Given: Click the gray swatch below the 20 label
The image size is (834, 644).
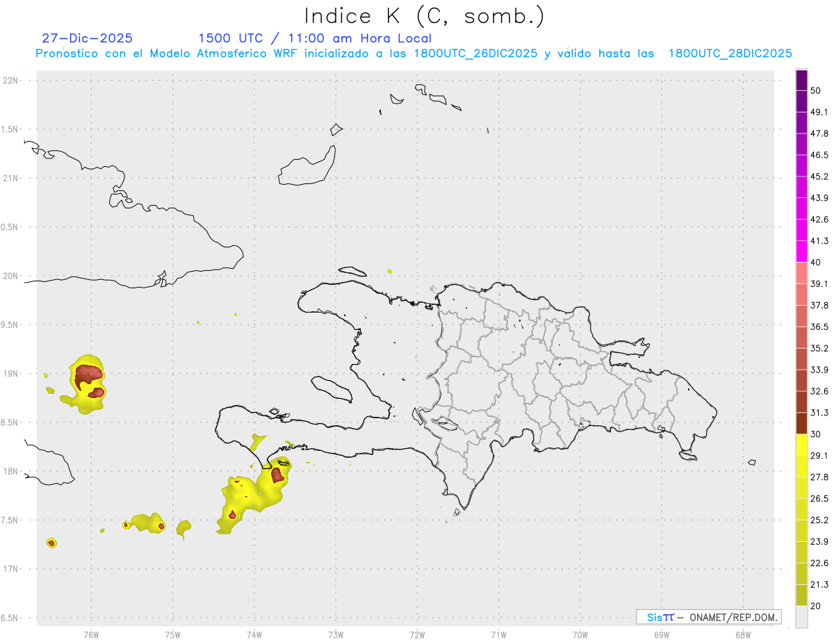Looking at the screenshot, I should [x=801, y=617].
